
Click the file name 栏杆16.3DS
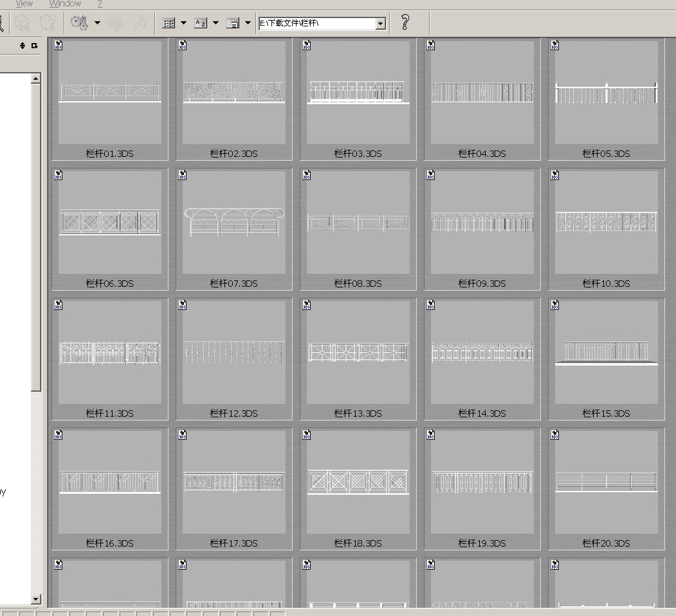tap(110, 543)
